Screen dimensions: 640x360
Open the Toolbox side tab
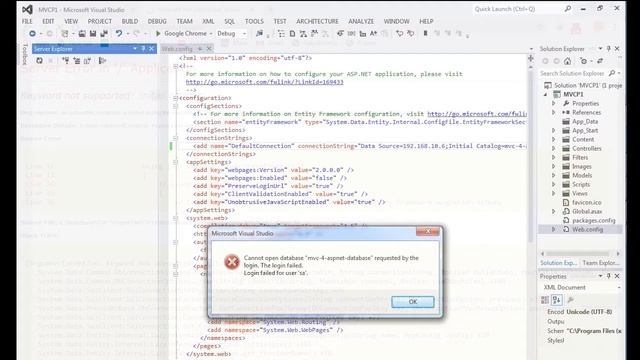tap(24, 54)
